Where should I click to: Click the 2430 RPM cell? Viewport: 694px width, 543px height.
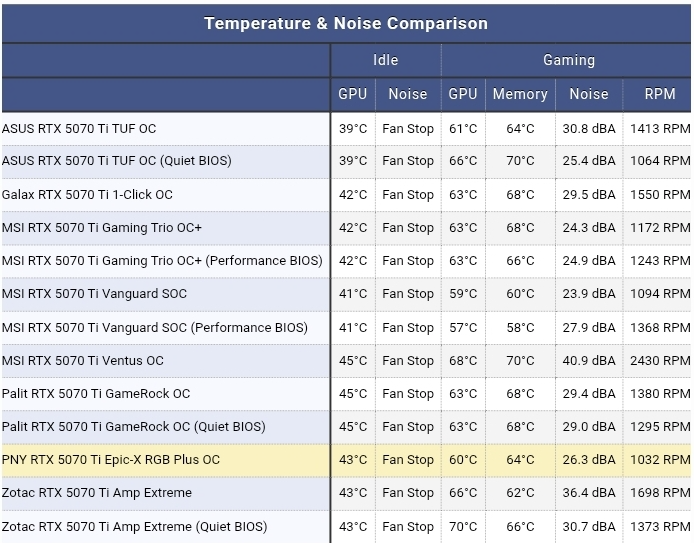coord(660,361)
